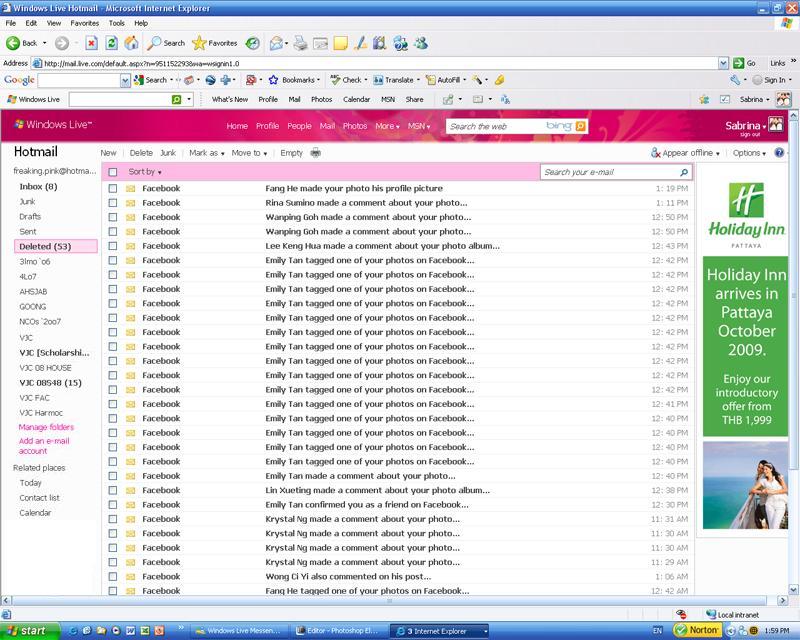
Task: Check the Wong Ci Yi email checkbox
Action: (113, 576)
